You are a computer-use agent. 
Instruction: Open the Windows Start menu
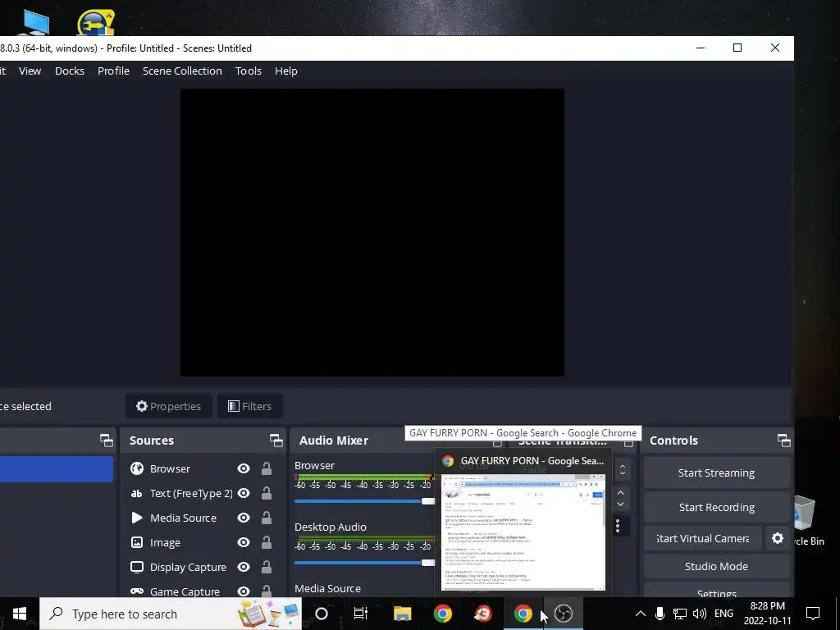[x=20, y=614]
